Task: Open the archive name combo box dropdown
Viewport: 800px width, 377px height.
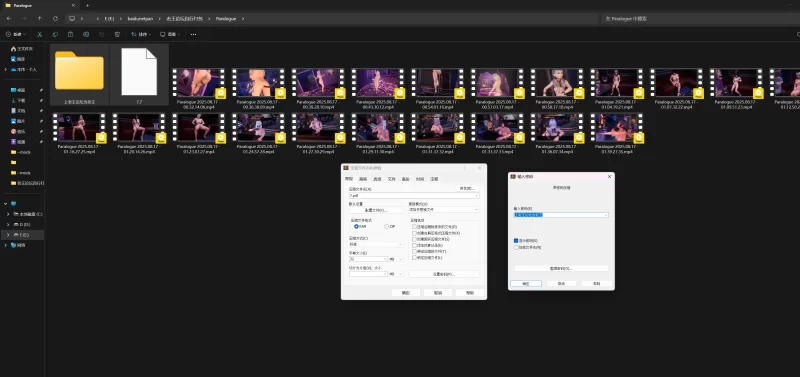Action: point(477,195)
